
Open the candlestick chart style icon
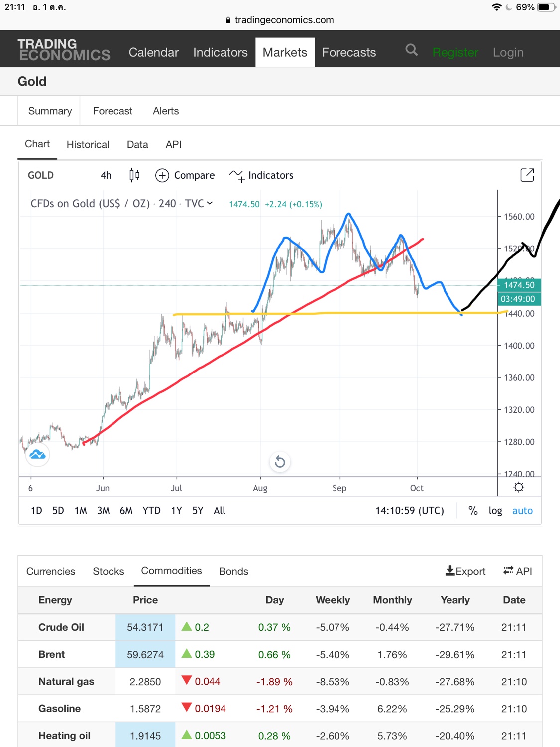(x=134, y=175)
